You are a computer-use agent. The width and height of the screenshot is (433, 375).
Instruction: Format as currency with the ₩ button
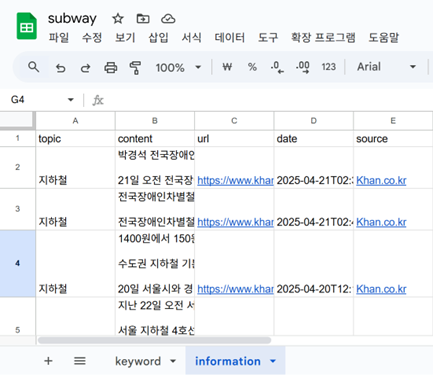click(227, 67)
